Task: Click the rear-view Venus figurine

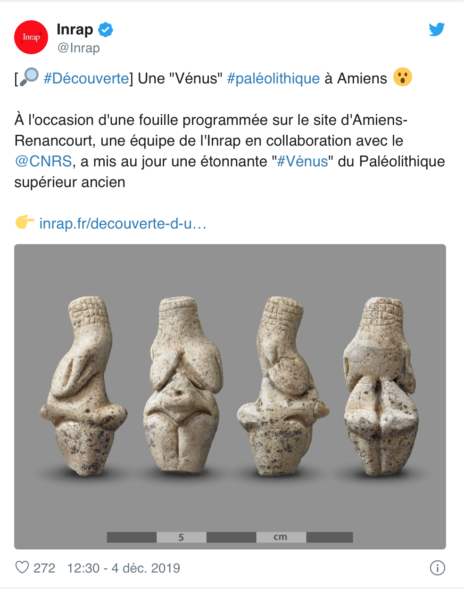Action: tap(380, 387)
